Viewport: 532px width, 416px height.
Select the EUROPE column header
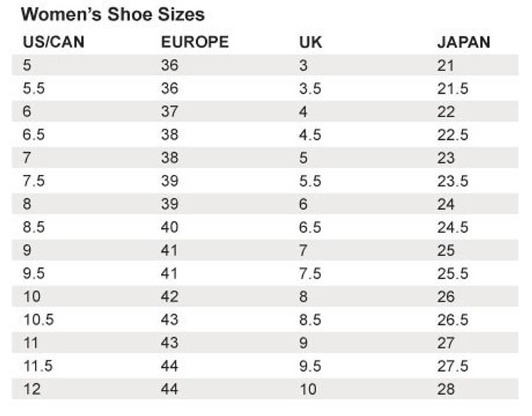(194, 42)
